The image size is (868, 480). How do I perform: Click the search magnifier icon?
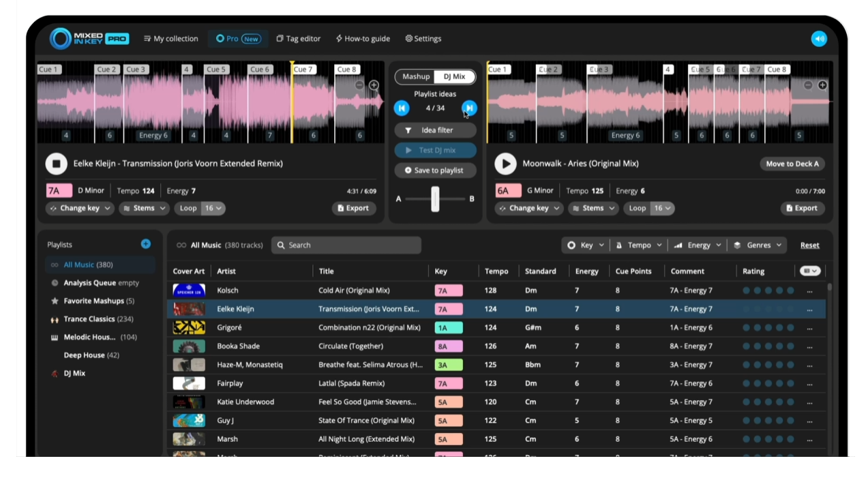[x=280, y=245]
